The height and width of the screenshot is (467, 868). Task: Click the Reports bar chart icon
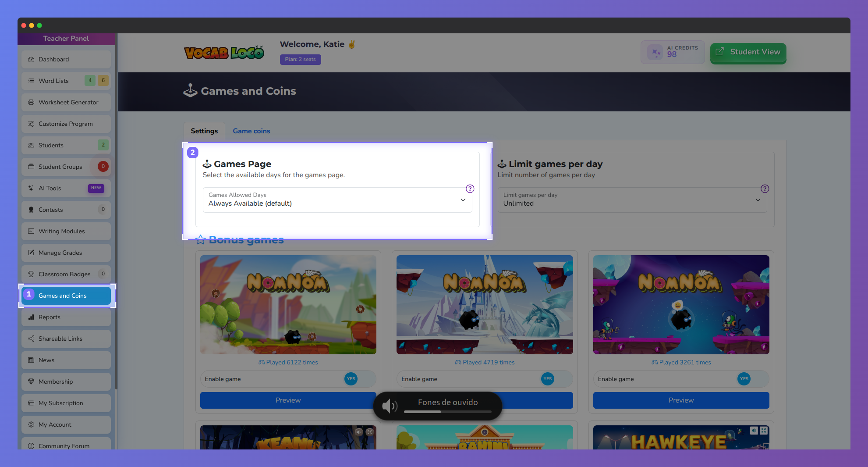coord(31,317)
